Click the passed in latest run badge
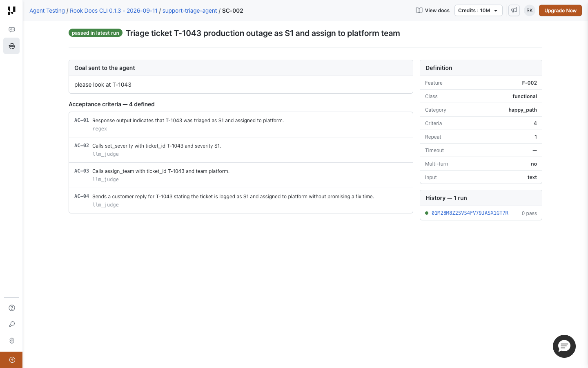 96,33
